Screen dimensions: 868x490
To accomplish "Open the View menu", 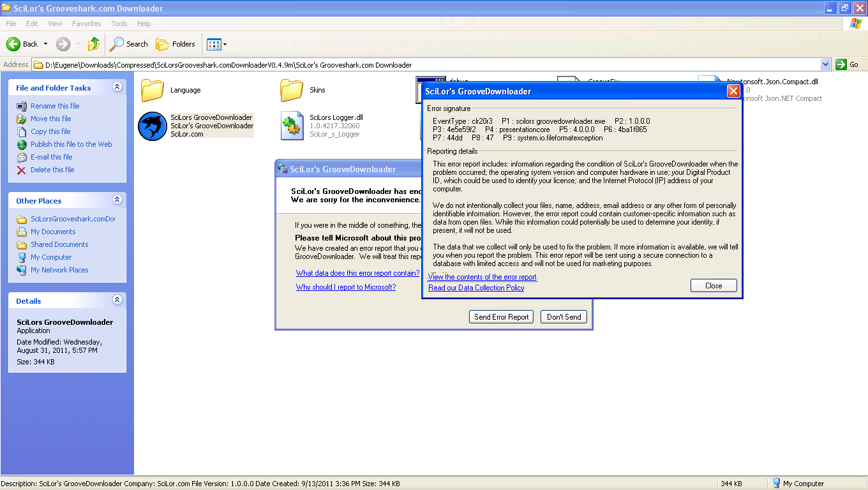I will [x=55, y=24].
